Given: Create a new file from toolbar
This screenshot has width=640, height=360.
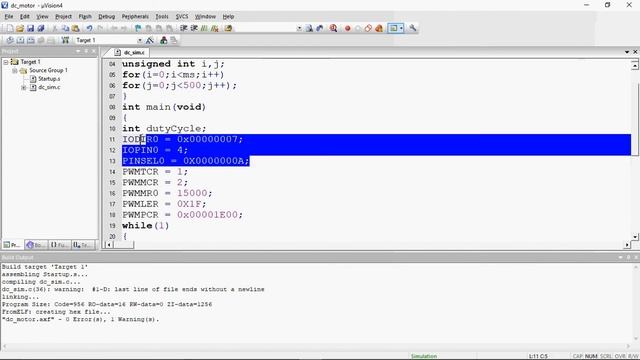Looking at the screenshot, I should pos(10,28).
